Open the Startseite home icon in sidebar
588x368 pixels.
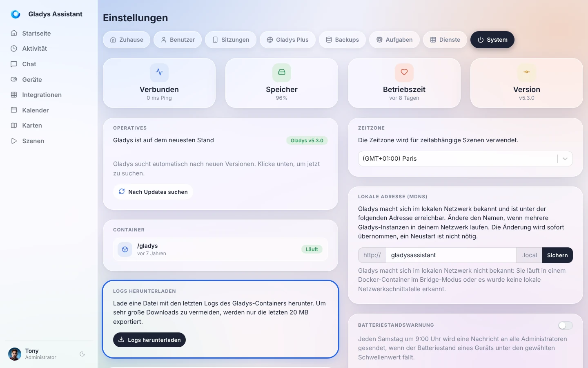(x=14, y=33)
